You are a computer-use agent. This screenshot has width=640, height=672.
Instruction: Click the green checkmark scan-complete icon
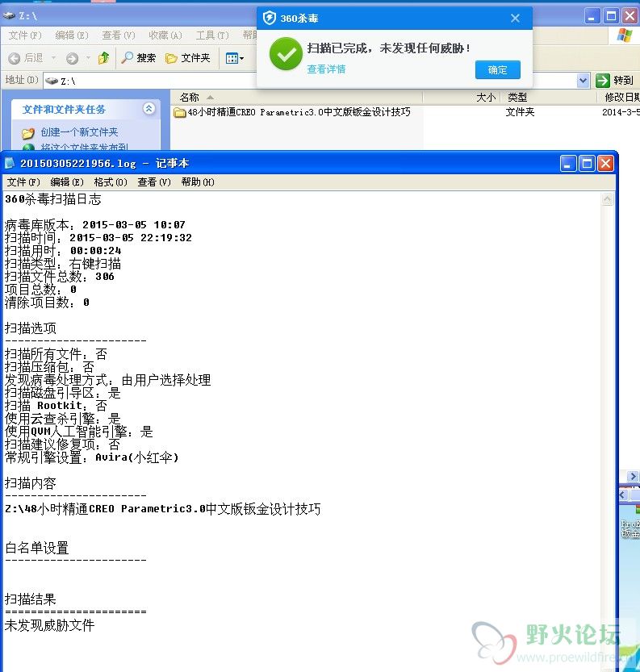tap(286, 54)
